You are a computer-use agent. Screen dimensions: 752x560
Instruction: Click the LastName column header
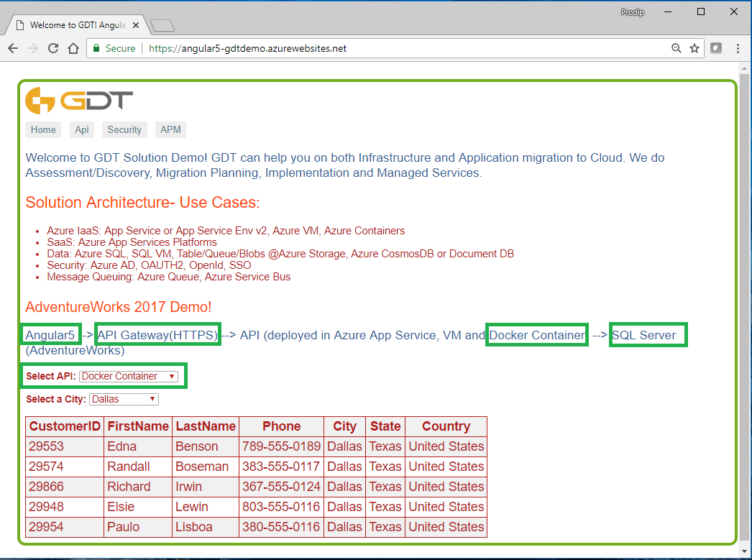tap(206, 427)
